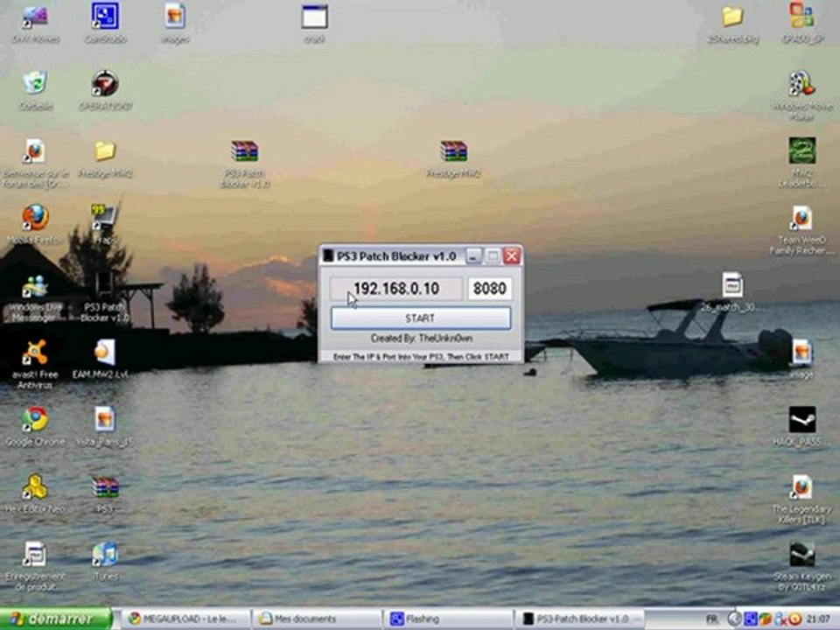The height and width of the screenshot is (630, 840).
Task: Select the Team WeeD Family Recher desktop icon
Action: 802,230
